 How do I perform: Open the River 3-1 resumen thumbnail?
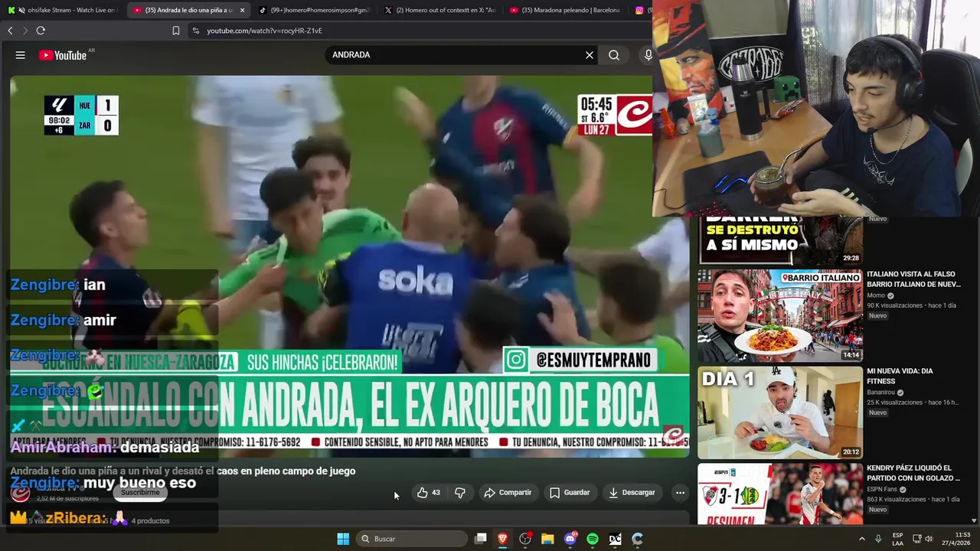[780, 494]
